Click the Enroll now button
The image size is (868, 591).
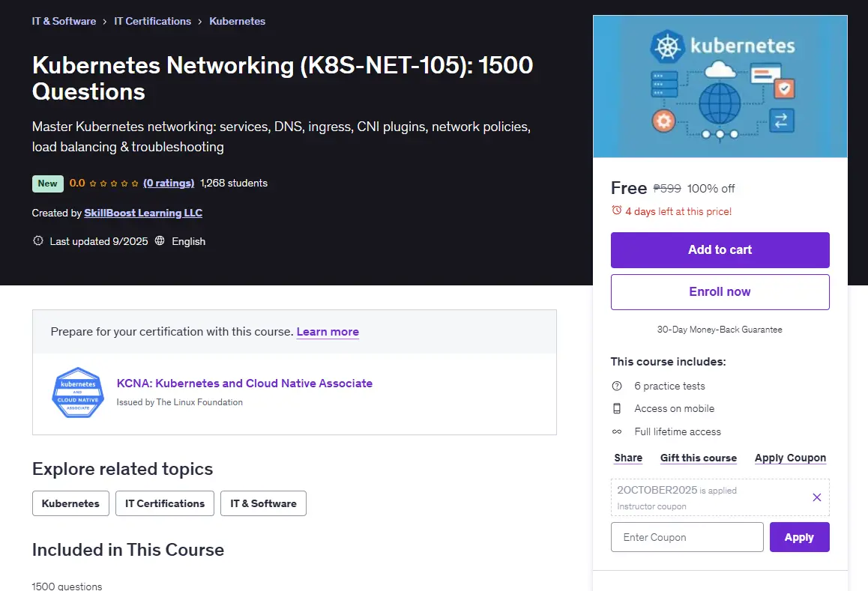click(x=720, y=292)
